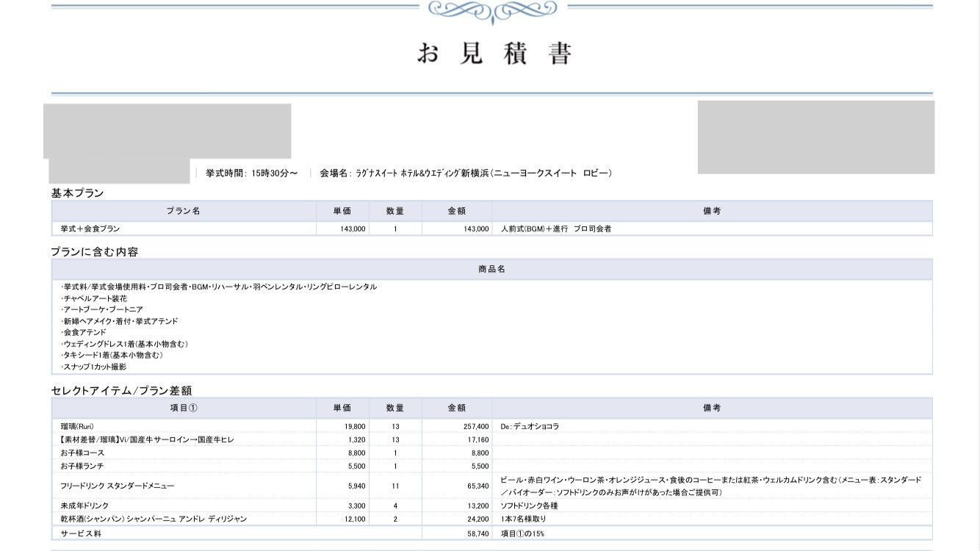This screenshot has width=980, height=551.
Task: Click the 会場名 venue name text
Action: point(465,173)
